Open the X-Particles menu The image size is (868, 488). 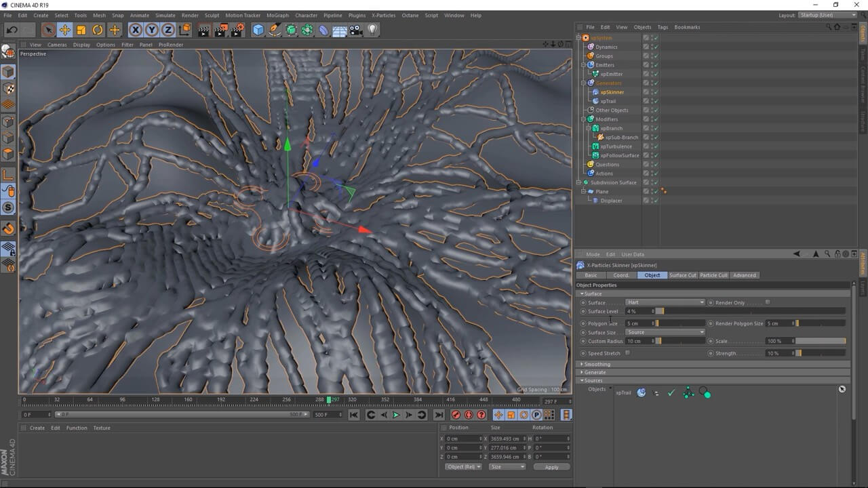[x=383, y=15]
